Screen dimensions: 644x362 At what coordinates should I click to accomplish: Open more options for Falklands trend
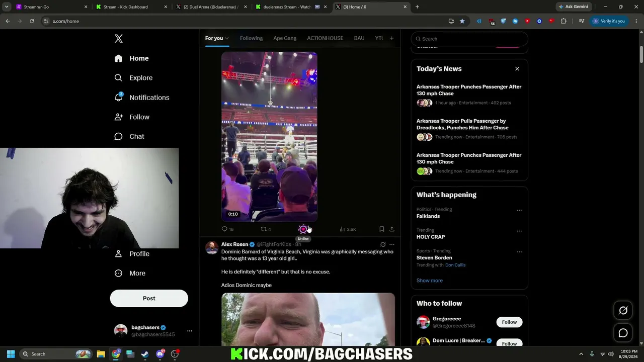pos(519,210)
